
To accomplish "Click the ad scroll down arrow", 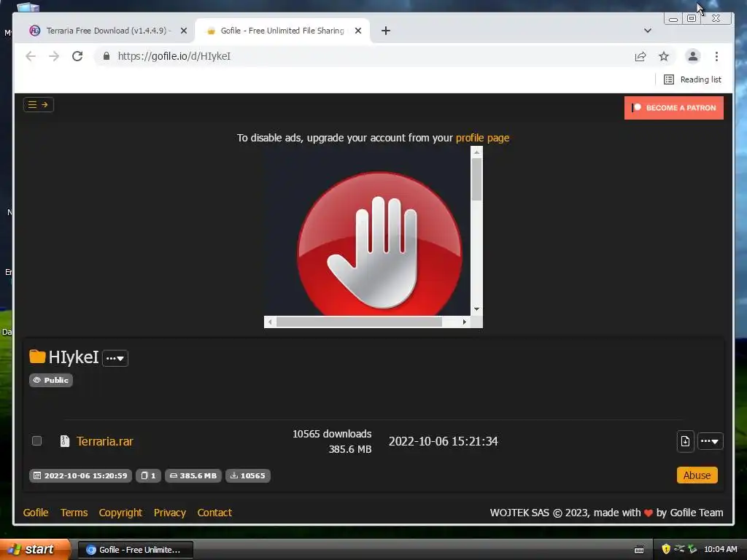I will (476, 309).
